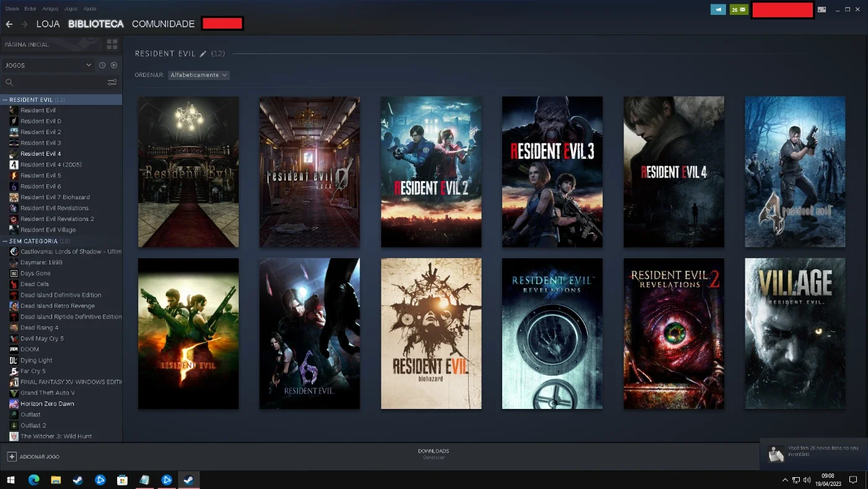Toggle ready-to-play filter icon
This screenshot has height=489, width=868.
[x=114, y=65]
